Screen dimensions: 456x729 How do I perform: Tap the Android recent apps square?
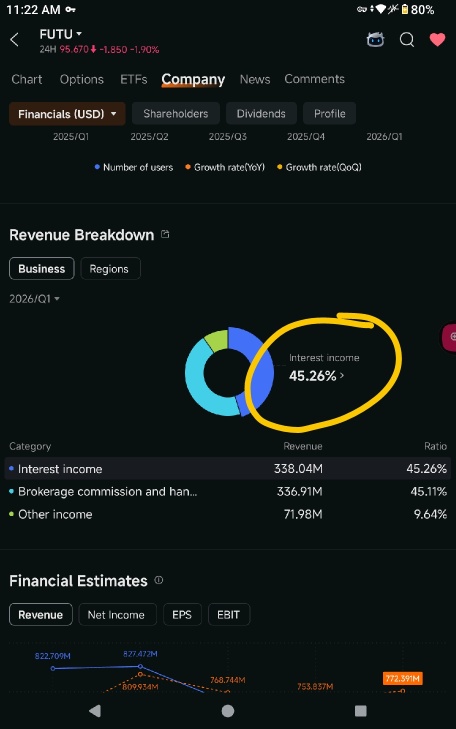361,710
